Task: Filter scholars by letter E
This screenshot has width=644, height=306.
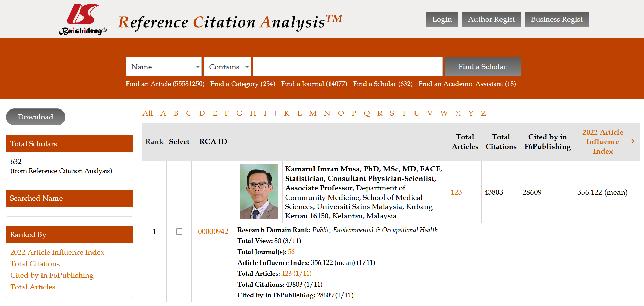Action: 215,113
